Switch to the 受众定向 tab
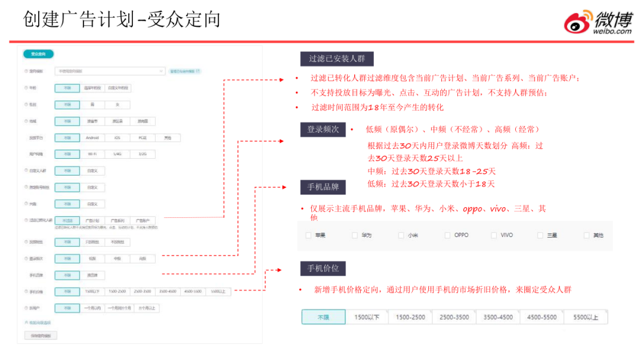 point(38,54)
